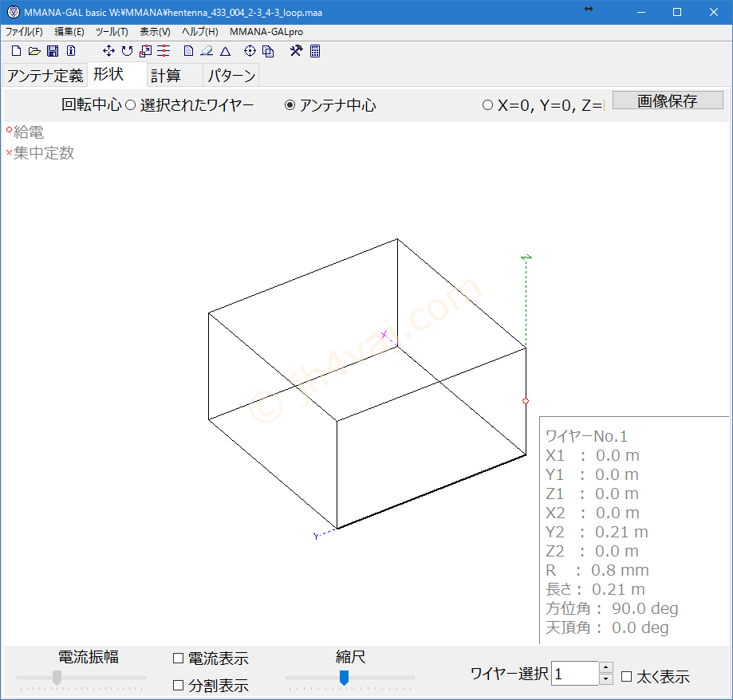
Task: Open the ツール(T) menu
Action: (x=112, y=32)
